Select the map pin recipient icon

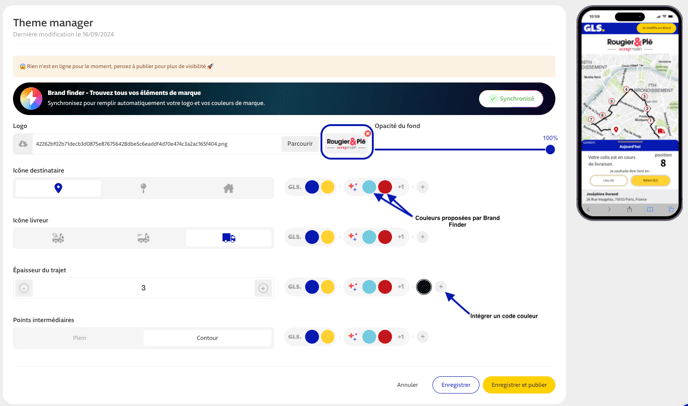58,188
